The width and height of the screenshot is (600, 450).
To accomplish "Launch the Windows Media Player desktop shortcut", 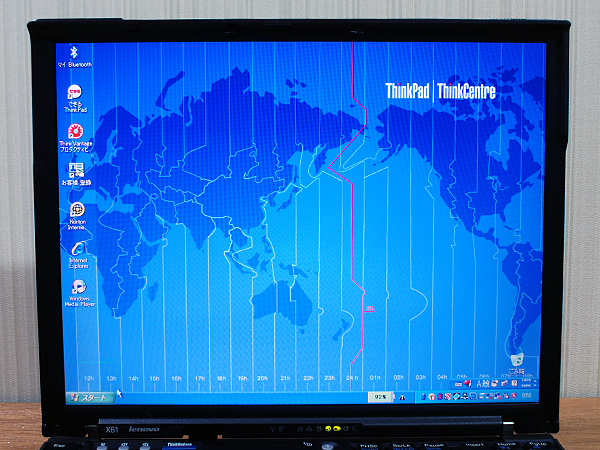I will pos(79,293).
